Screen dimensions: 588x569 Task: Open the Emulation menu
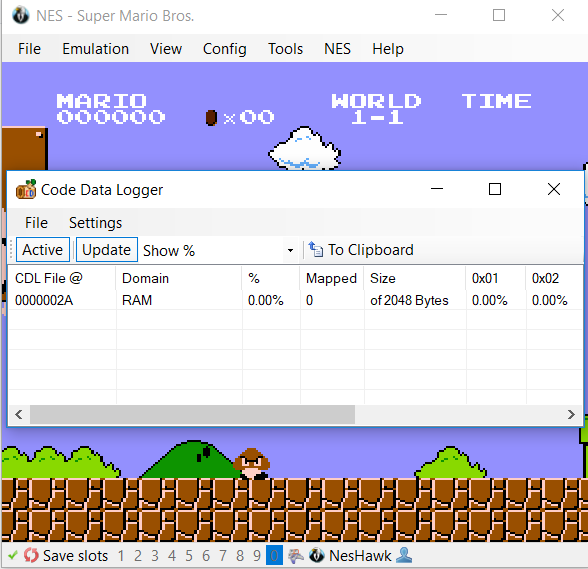[96, 49]
